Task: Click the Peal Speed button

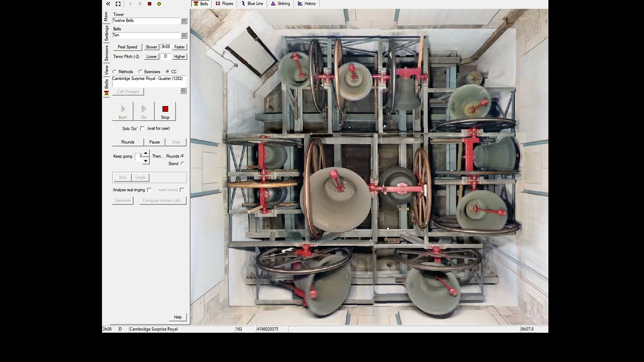Action: (127, 47)
